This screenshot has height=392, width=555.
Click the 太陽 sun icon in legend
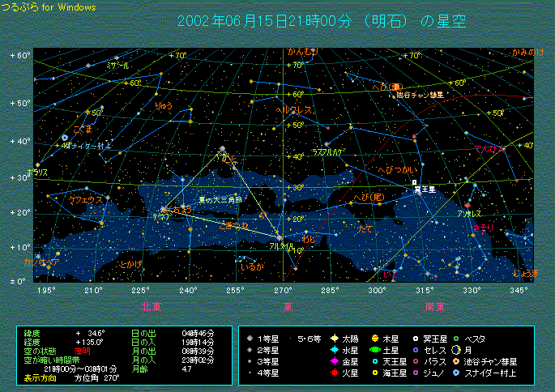click(334, 339)
